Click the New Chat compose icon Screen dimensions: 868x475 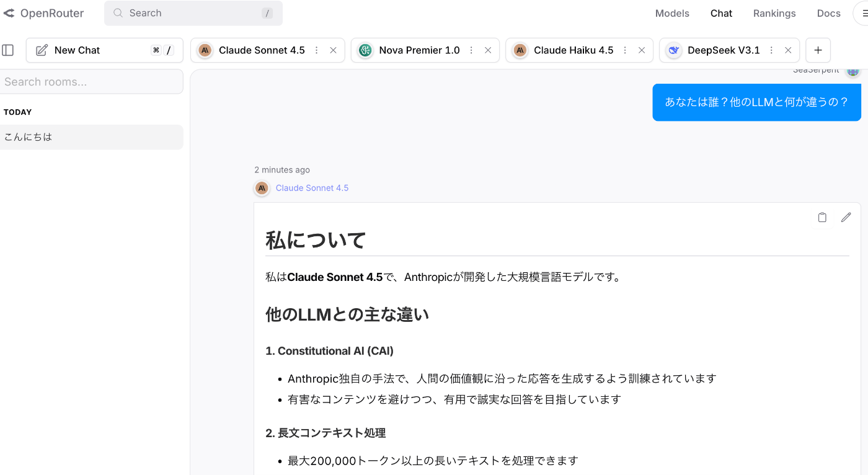pyautogui.click(x=42, y=50)
